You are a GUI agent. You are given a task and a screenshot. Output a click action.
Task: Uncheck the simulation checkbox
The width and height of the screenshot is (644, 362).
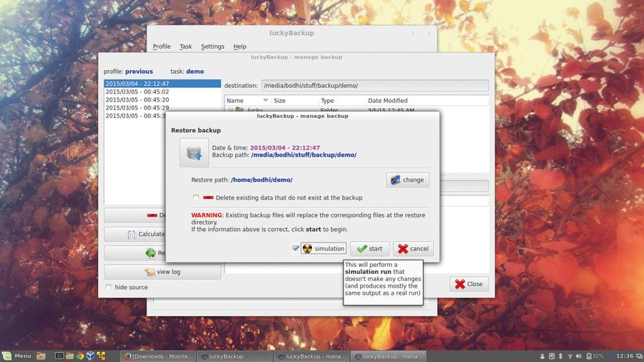tap(296, 248)
